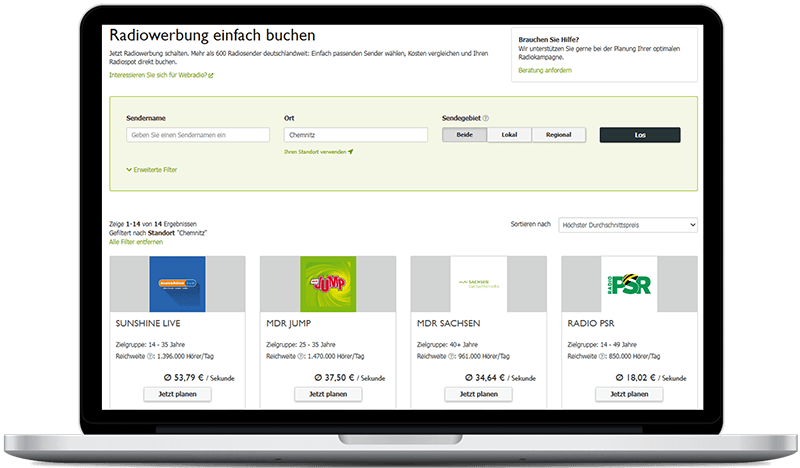Click the Radiowerbung einfach buchen heading
The width and height of the screenshot is (800, 468).
coord(212,36)
